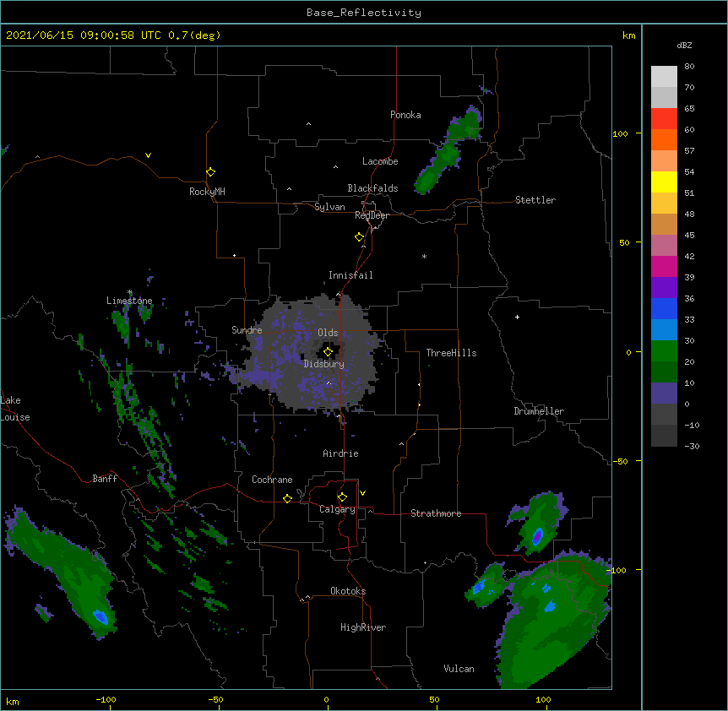Click the Drumheller label
728x711 pixels.
539,411
